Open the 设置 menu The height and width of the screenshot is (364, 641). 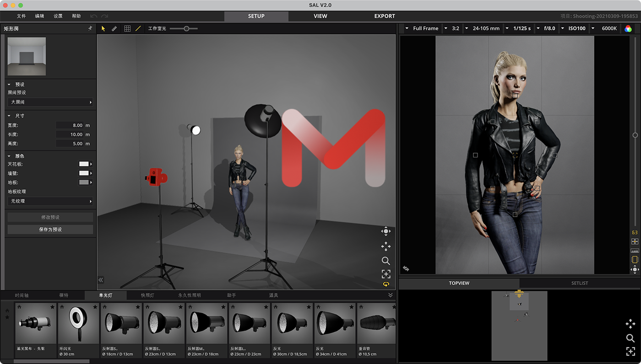pos(58,16)
